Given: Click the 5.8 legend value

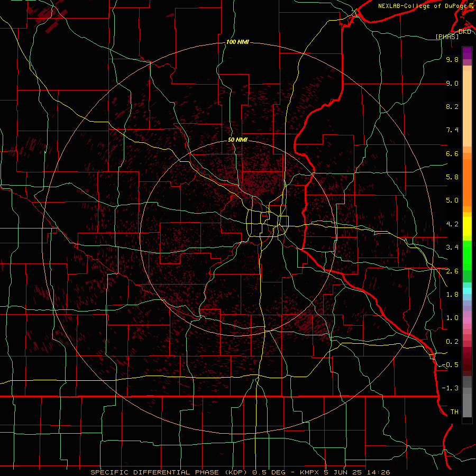Looking at the screenshot, I should [x=452, y=177].
